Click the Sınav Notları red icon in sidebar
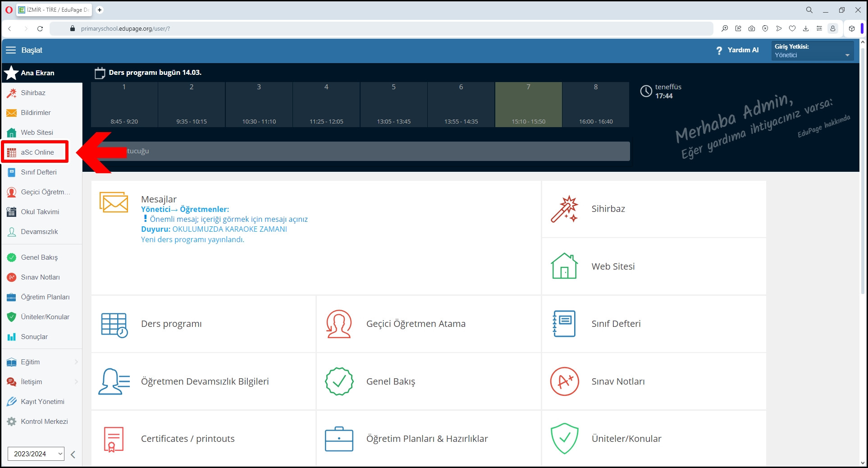The width and height of the screenshot is (868, 468). coord(12,277)
